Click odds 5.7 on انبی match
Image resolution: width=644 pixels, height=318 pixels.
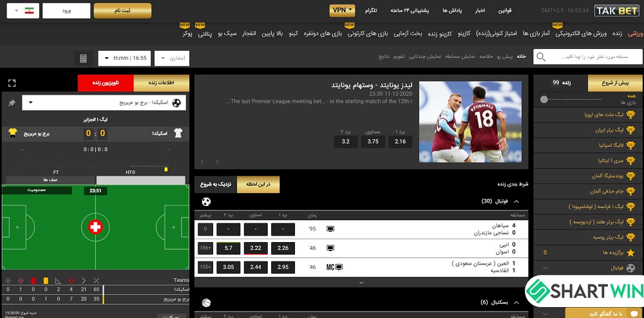(229, 248)
